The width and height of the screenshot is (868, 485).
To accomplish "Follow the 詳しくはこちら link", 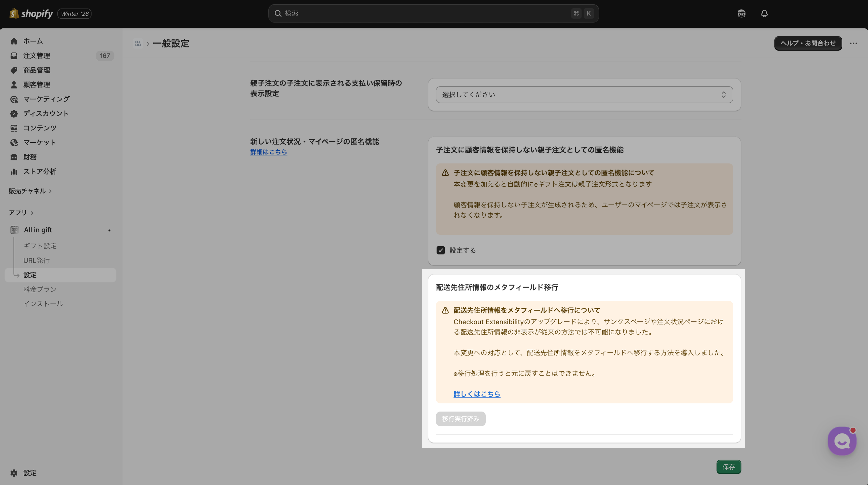I will pyautogui.click(x=476, y=394).
